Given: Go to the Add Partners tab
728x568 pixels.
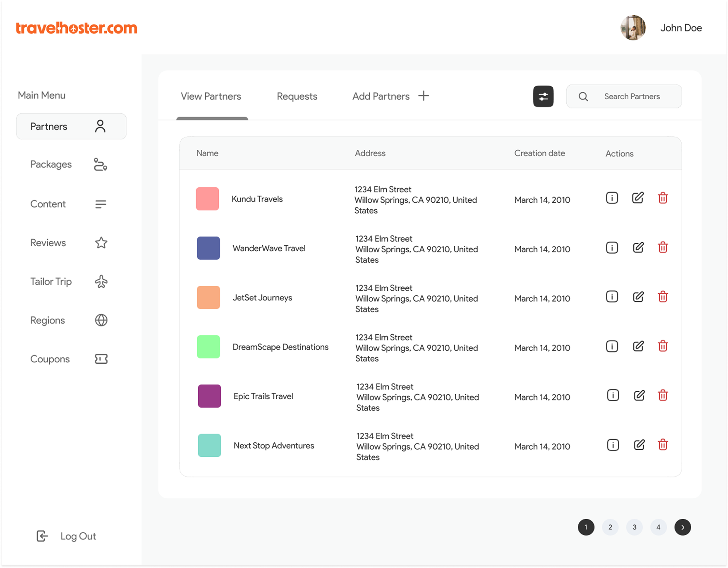Looking at the screenshot, I should (x=381, y=96).
